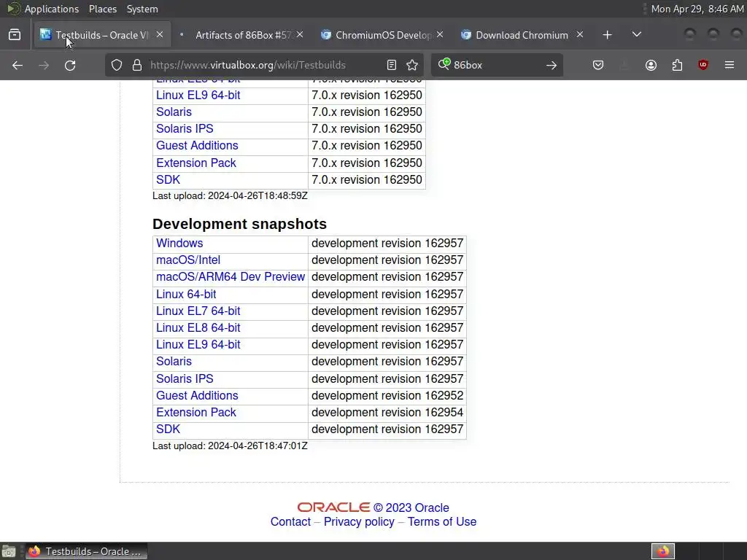Open development Extension Pack link
Image resolution: width=747 pixels, height=560 pixels.
(196, 413)
